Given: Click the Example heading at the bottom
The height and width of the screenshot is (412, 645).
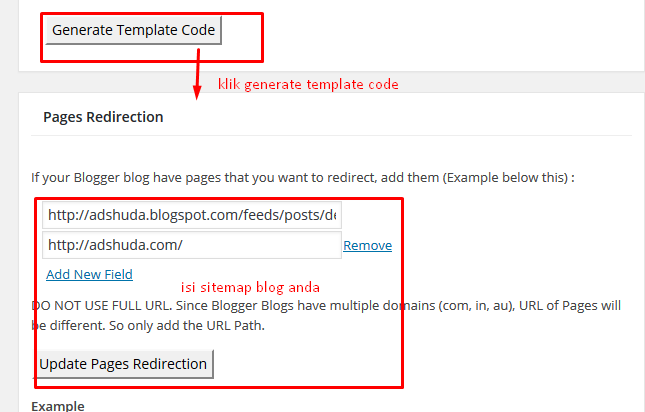Looking at the screenshot, I should (x=58, y=406).
